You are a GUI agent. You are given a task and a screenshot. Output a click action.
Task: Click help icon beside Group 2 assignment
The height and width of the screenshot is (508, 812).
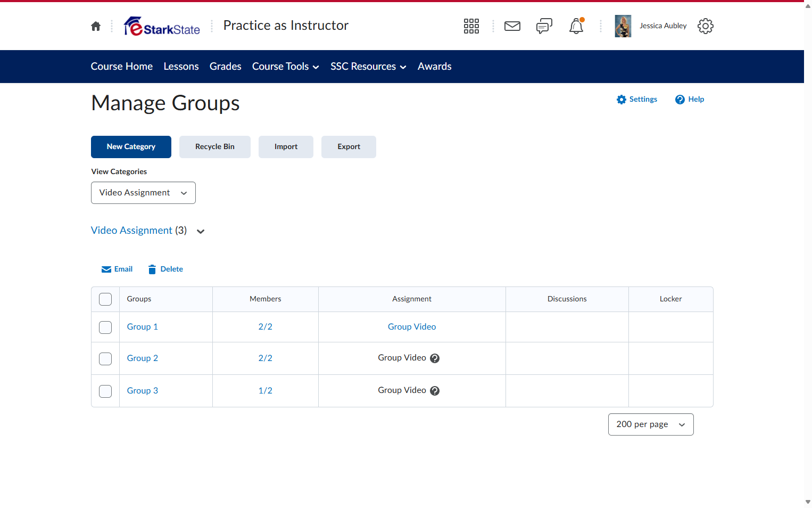coord(435,358)
